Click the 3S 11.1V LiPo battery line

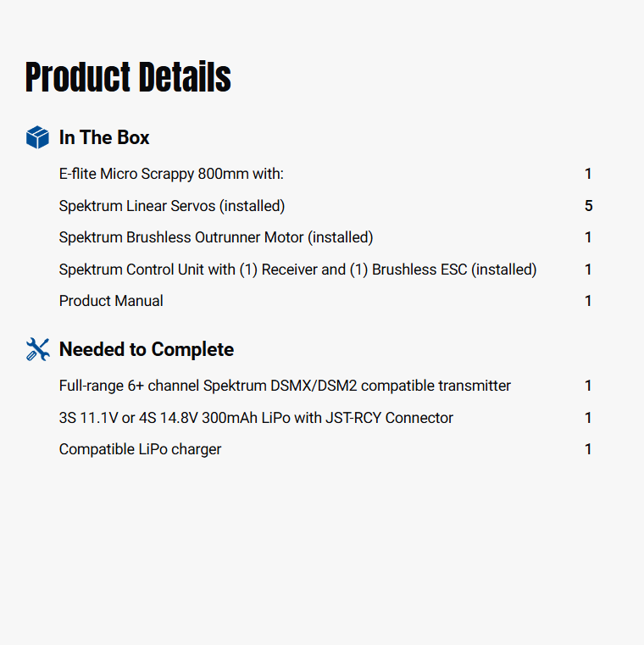(256, 418)
